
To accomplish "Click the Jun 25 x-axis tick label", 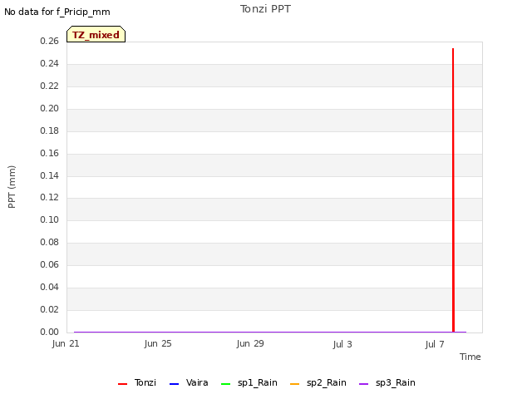I will [158, 343].
